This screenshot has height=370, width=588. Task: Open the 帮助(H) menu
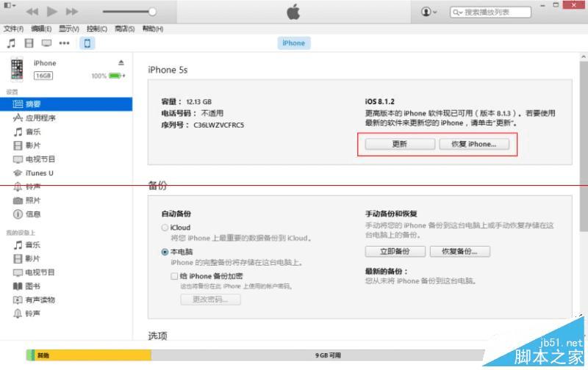[x=153, y=29]
